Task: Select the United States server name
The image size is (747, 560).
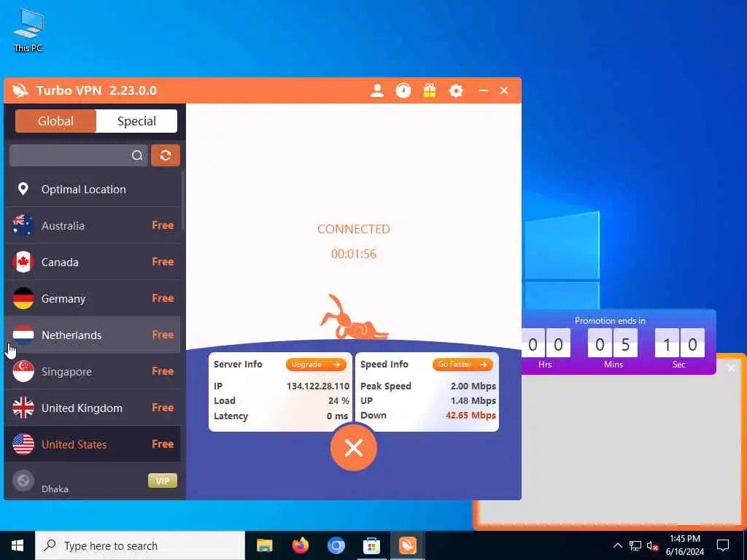Action: pos(74,444)
